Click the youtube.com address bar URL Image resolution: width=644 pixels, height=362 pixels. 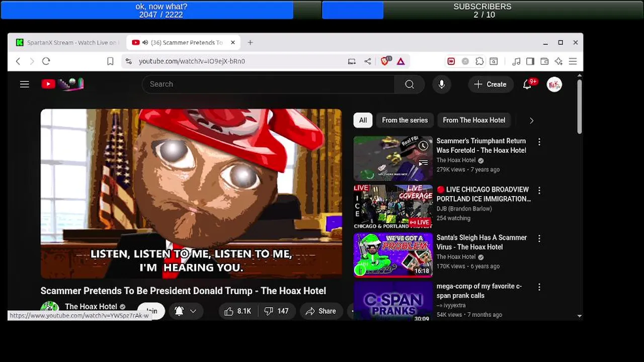point(192,61)
